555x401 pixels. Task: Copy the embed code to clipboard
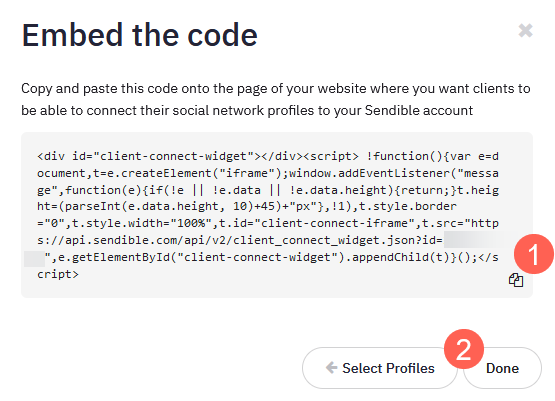516,280
